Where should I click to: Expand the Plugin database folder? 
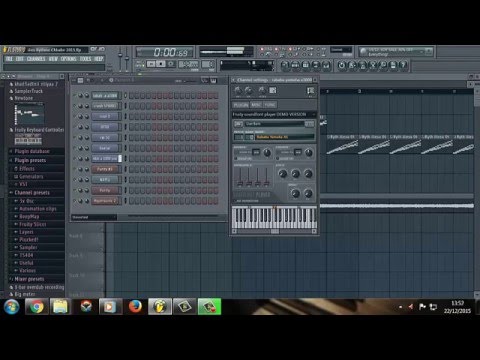coord(32,151)
